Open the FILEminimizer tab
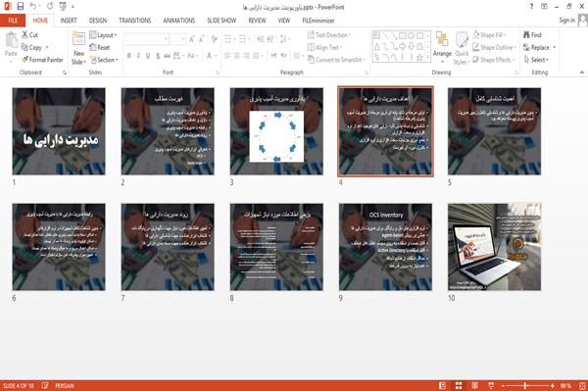Image resolution: width=588 pixels, height=391 pixels. tap(318, 21)
